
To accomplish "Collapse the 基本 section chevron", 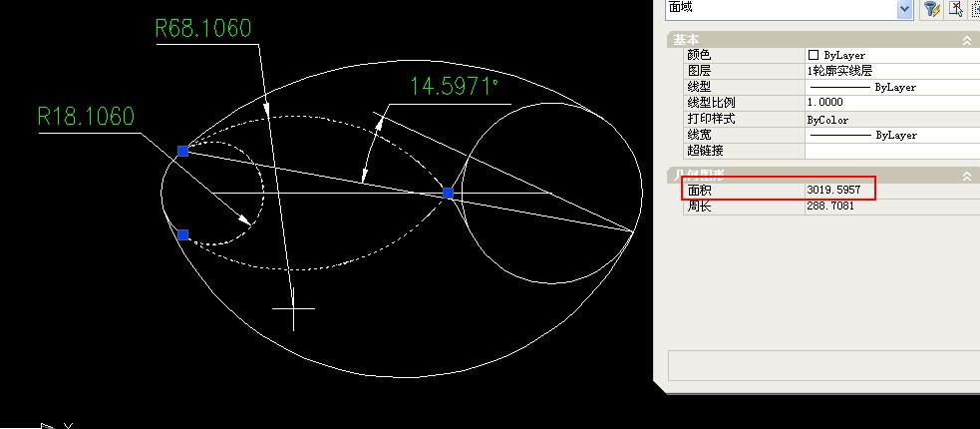I will [966, 40].
